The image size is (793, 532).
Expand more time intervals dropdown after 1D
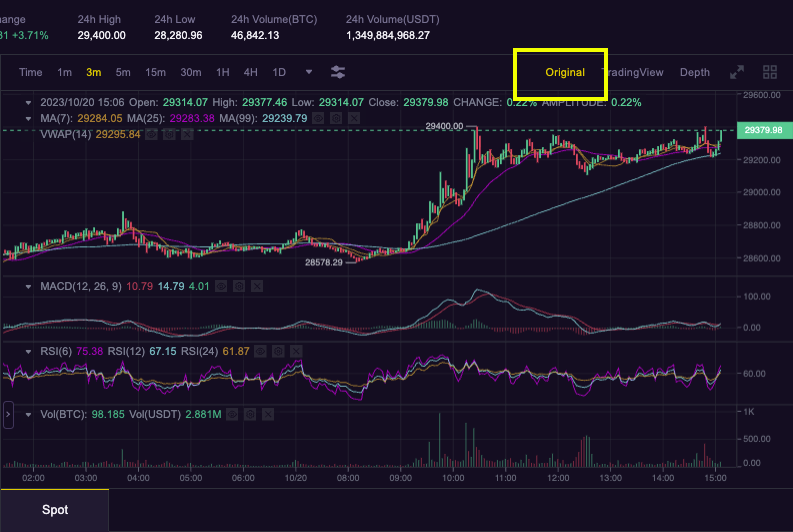click(x=308, y=72)
